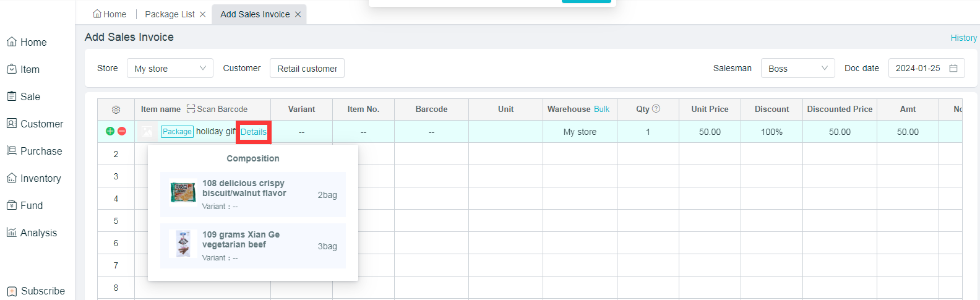The height and width of the screenshot is (300, 980).
Task: Switch to the Home tab
Action: click(110, 14)
